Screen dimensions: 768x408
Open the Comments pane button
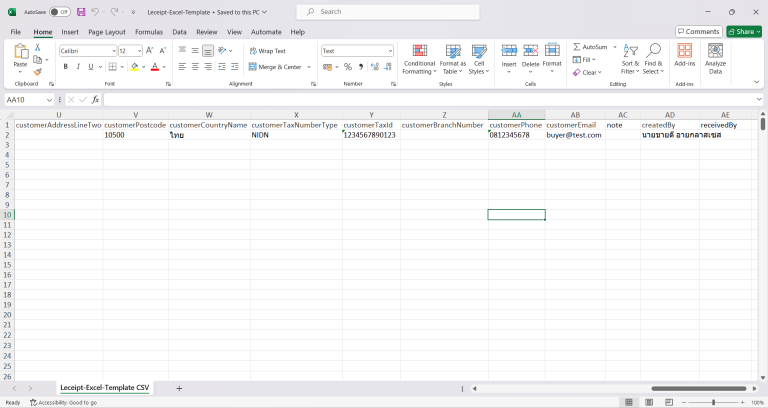698,32
